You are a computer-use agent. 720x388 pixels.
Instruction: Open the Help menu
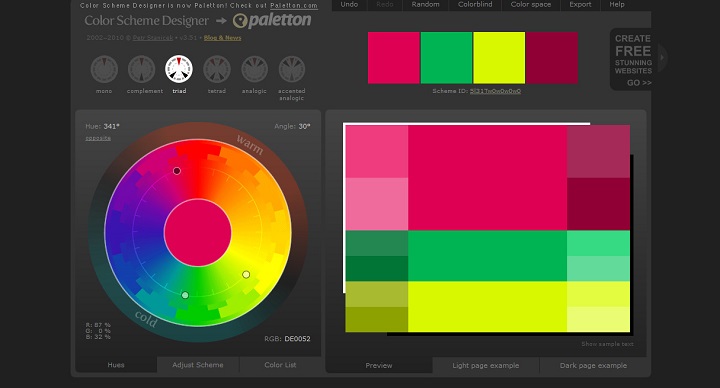(x=617, y=5)
